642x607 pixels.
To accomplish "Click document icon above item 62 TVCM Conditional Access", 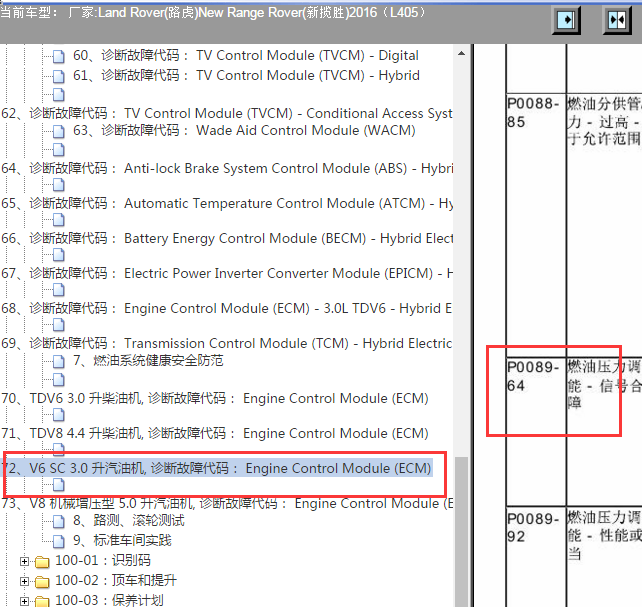I will click(59, 95).
